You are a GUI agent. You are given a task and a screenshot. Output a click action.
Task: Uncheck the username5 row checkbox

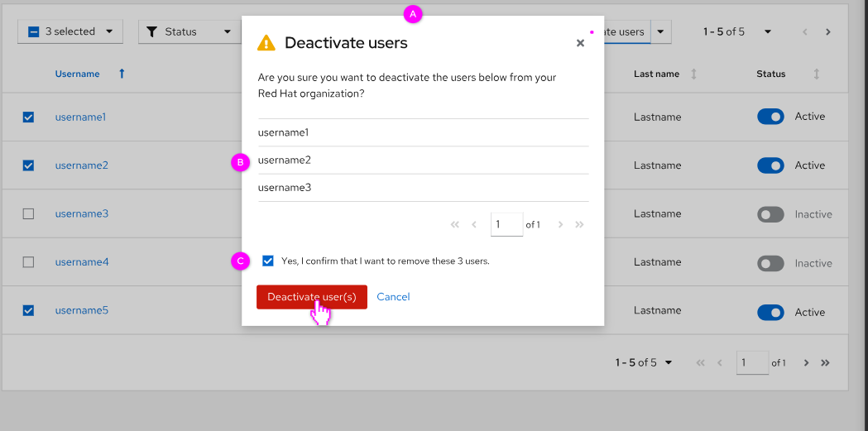tap(28, 310)
